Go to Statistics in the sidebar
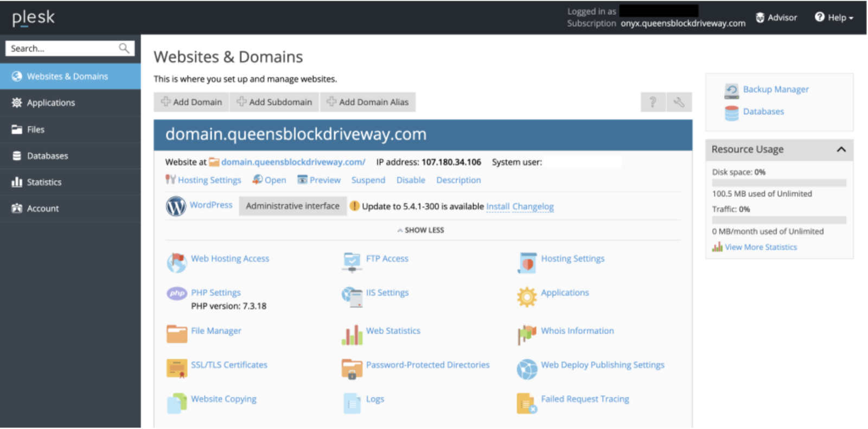868x429 pixels. (44, 182)
